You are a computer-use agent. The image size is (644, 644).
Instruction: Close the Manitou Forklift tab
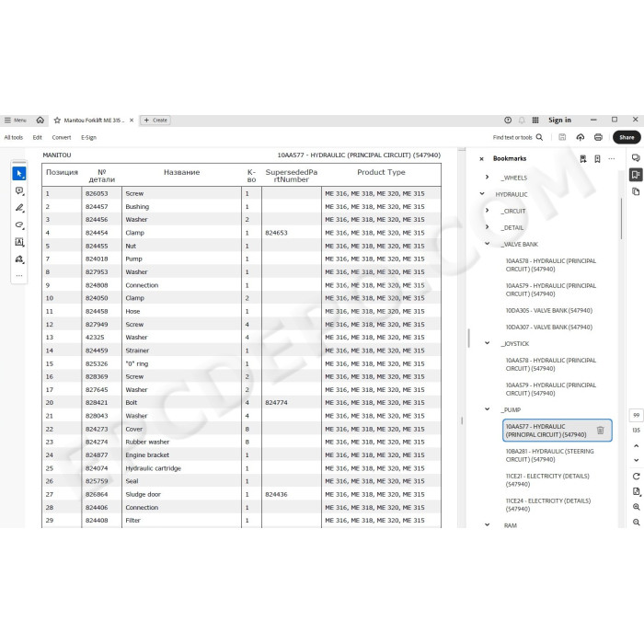[x=132, y=121]
